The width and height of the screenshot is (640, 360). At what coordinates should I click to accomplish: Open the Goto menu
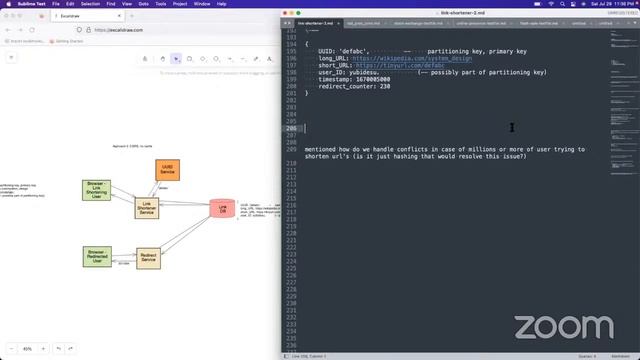point(144,4)
